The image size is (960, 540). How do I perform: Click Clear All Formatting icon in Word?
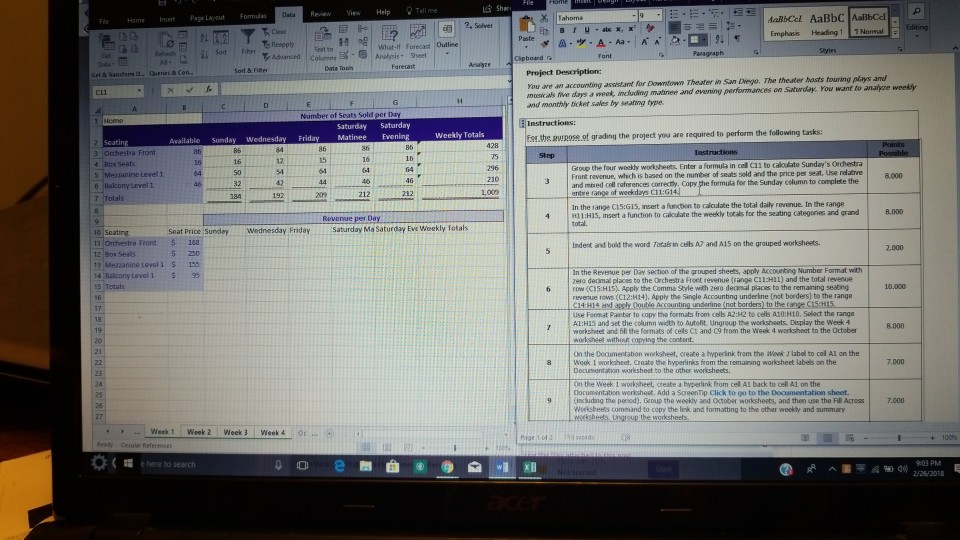(x=650, y=28)
